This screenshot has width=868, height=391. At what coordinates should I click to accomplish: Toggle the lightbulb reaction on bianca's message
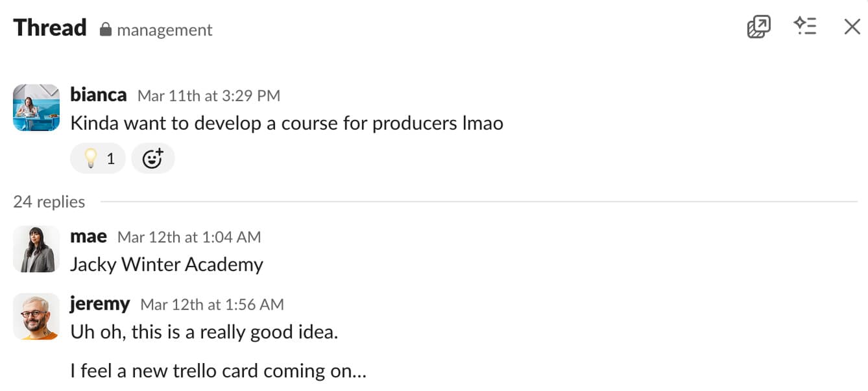(x=98, y=158)
